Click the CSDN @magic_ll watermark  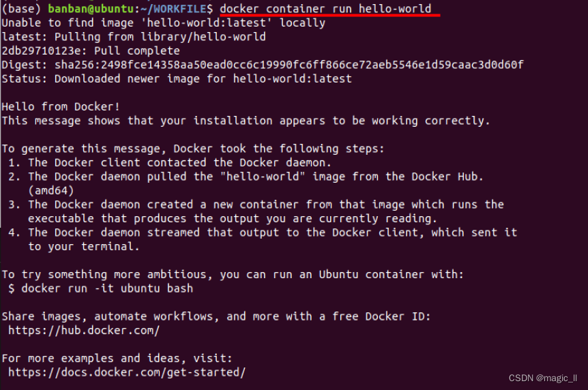(x=542, y=378)
